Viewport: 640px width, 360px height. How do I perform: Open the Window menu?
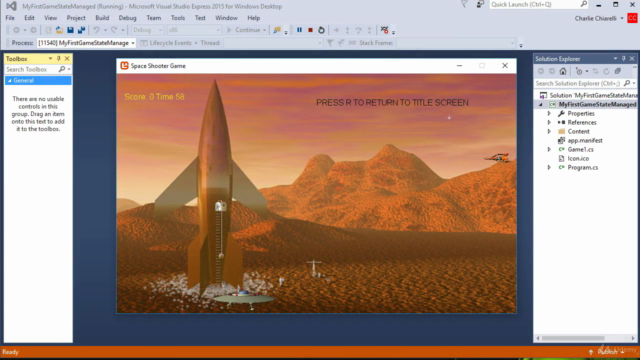coord(226,18)
